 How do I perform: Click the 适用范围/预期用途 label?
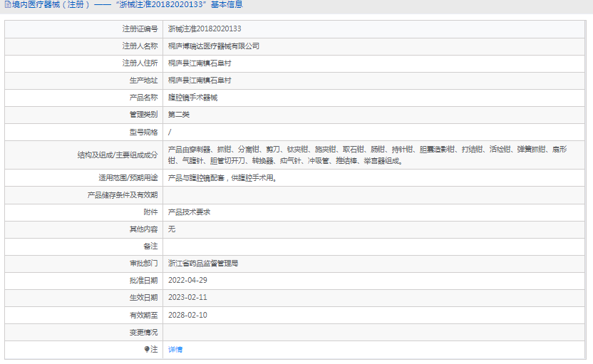pyautogui.click(x=128, y=177)
